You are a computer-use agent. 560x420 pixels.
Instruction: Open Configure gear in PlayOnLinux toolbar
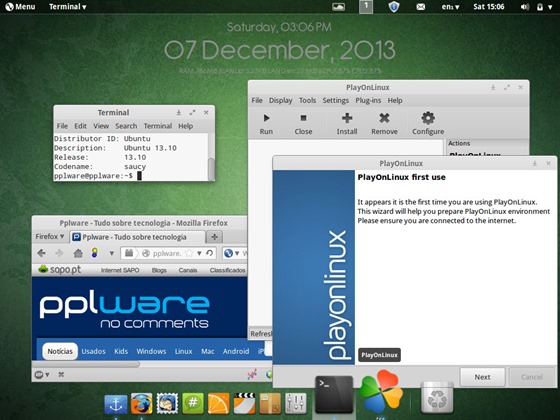coord(428,118)
